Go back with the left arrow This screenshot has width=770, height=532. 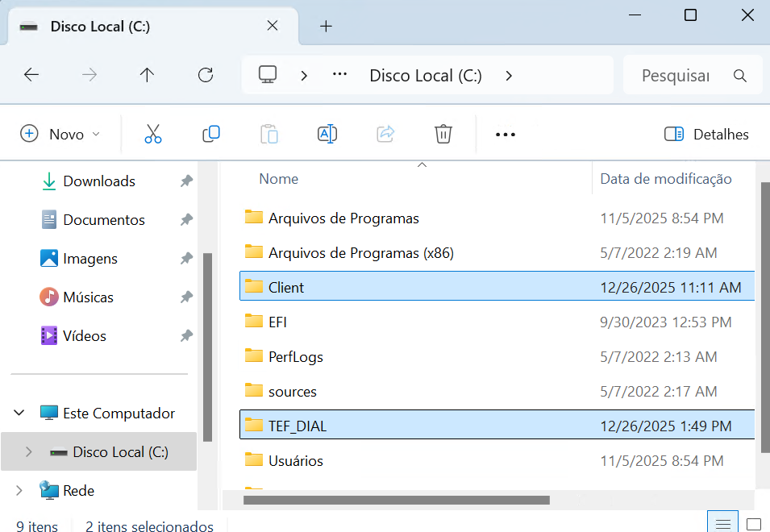click(x=31, y=75)
